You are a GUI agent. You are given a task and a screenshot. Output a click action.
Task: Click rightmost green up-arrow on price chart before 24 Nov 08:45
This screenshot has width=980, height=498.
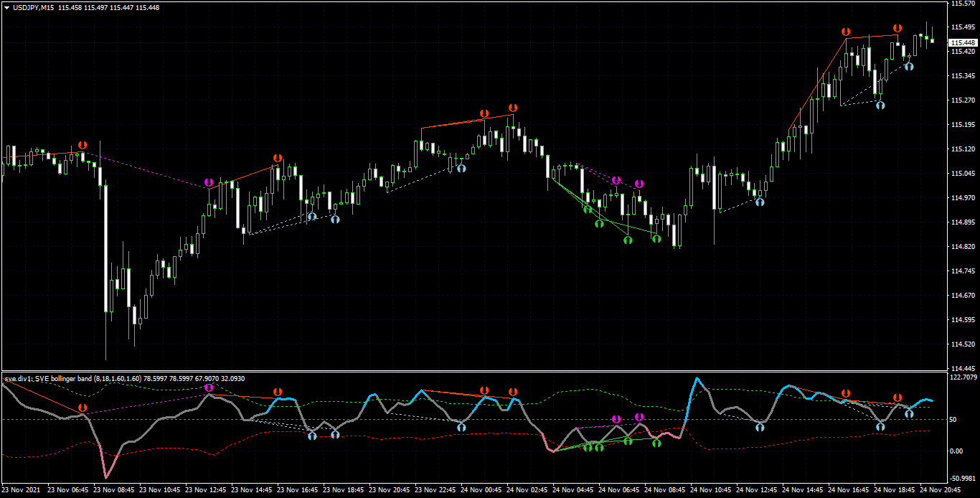coord(656,238)
